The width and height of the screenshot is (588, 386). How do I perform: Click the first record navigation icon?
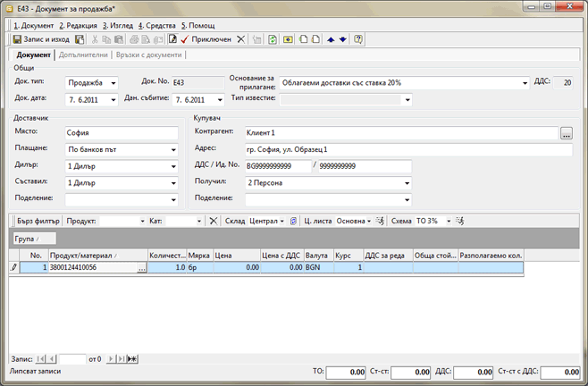click(40, 359)
